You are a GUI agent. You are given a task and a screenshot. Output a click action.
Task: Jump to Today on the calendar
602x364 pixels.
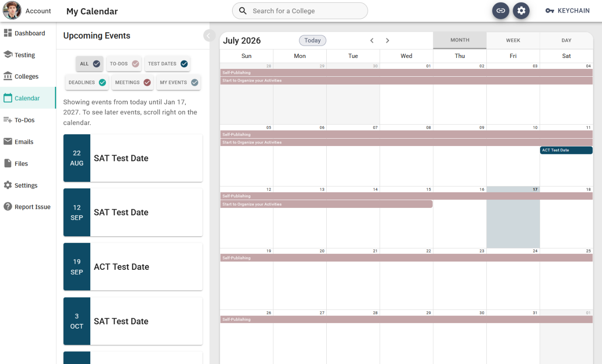312,41
